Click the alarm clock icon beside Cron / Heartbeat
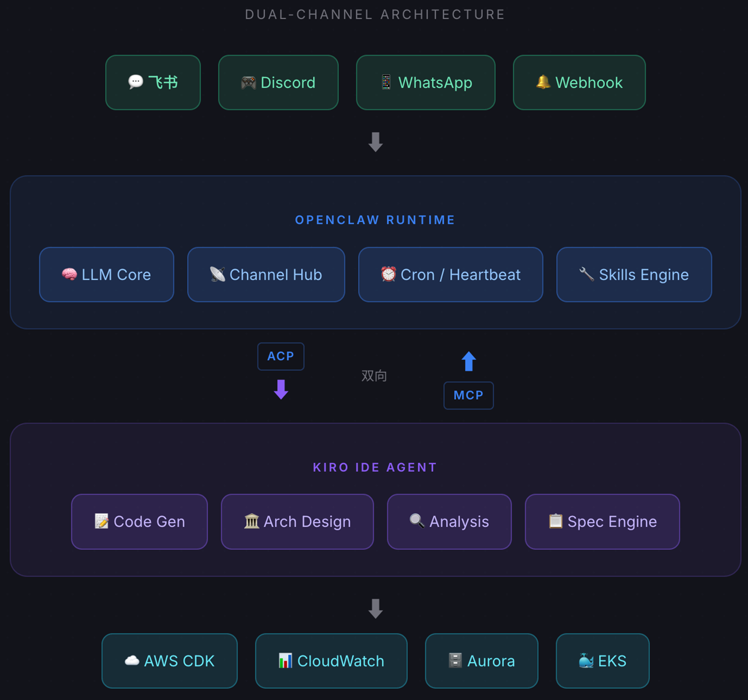The image size is (748, 700). point(388,274)
